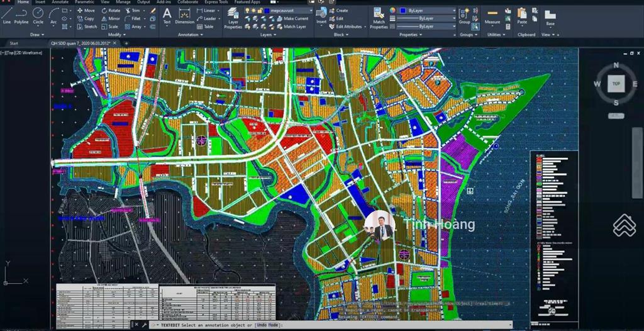
Task: Select the multiline Text tool
Action: (x=167, y=16)
